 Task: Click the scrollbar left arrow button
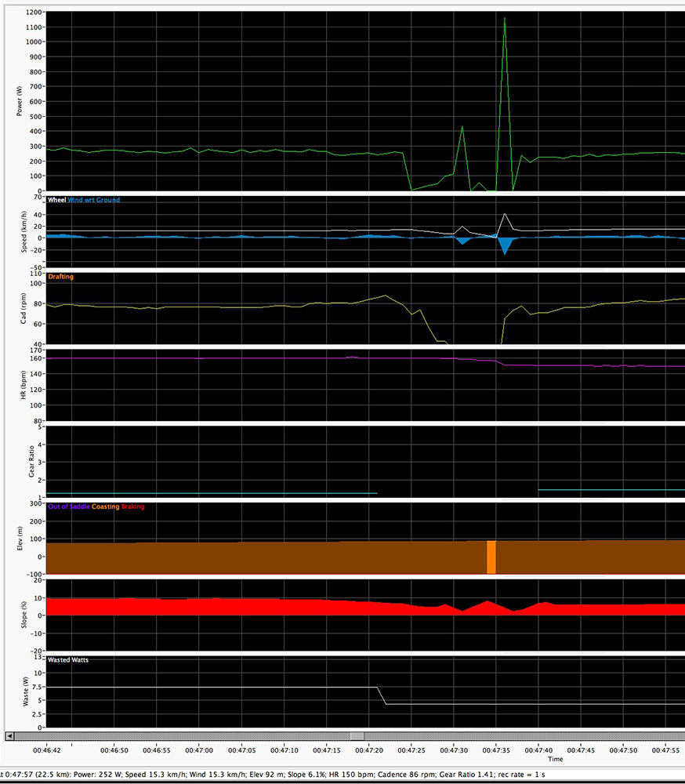9,736
